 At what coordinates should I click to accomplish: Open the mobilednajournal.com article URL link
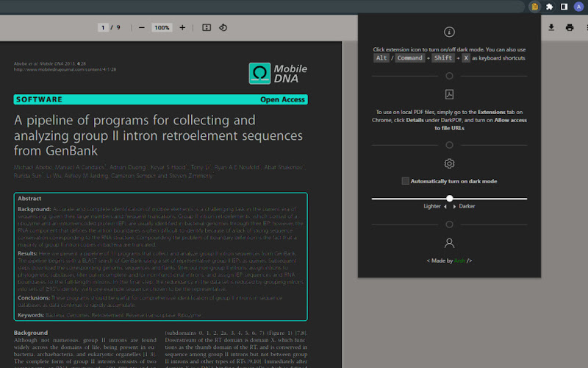coord(65,69)
